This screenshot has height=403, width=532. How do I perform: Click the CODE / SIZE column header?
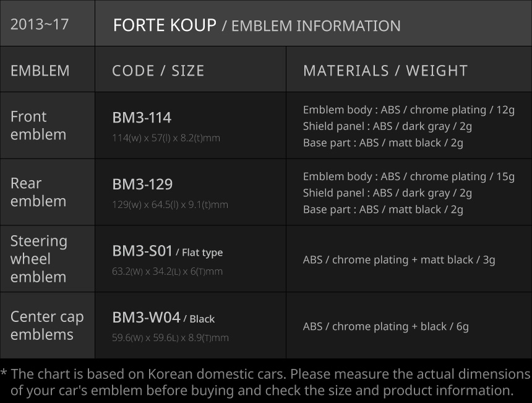click(158, 71)
